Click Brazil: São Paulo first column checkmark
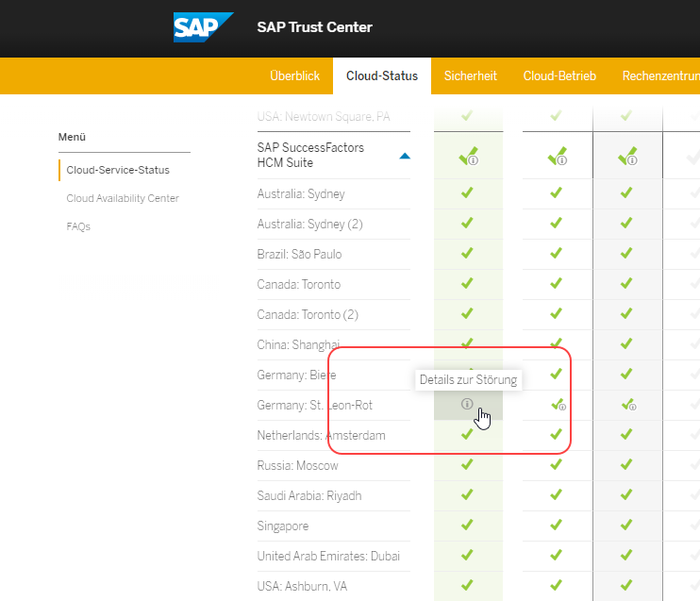The height and width of the screenshot is (601, 700). (467, 253)
